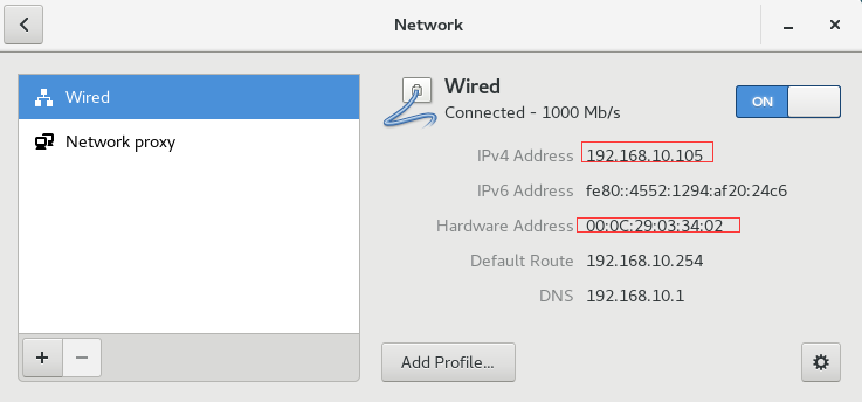Click the Default Route value 192.168.10.254
The width and height of the screenshot is (863, 403).
[644, 260]
